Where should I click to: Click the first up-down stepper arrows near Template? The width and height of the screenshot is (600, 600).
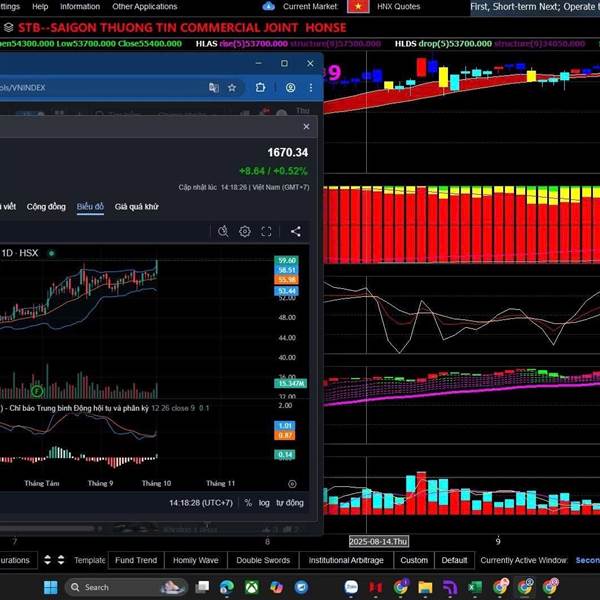[x=47, y=560]
